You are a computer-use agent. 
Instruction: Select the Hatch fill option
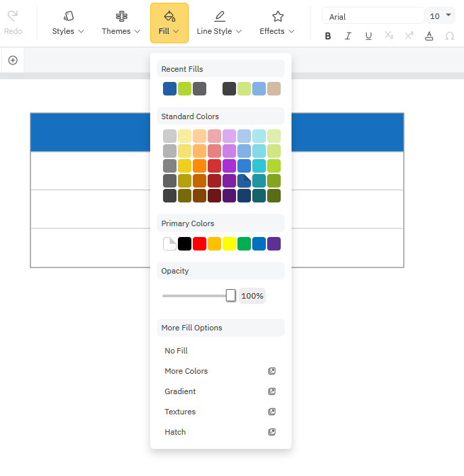click(175, 432)
